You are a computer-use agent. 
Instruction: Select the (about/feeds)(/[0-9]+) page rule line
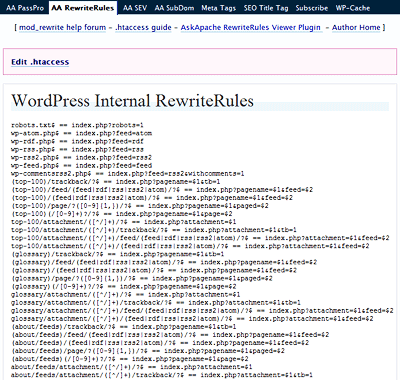pyautogui.click(x=130, y=359)
